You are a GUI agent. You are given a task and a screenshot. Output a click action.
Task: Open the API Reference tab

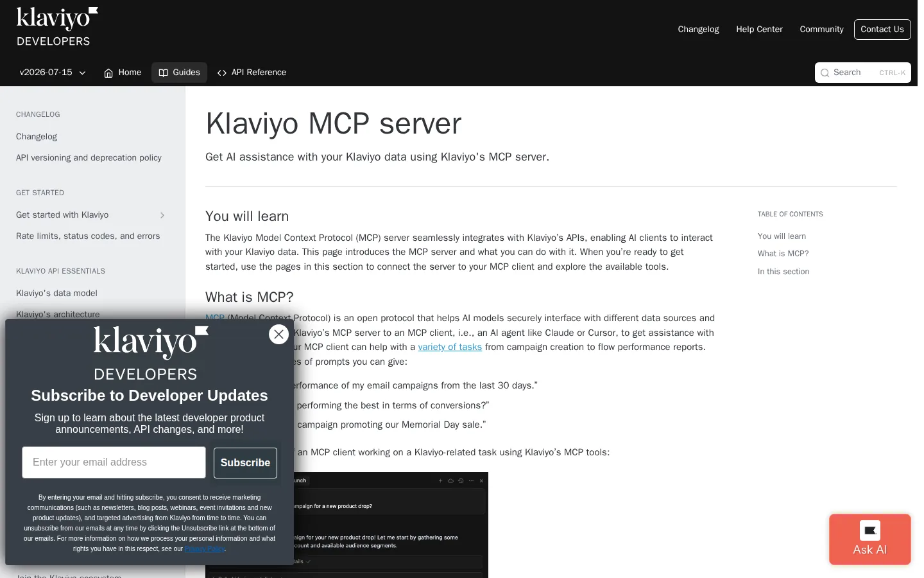[x=252, y=73]
